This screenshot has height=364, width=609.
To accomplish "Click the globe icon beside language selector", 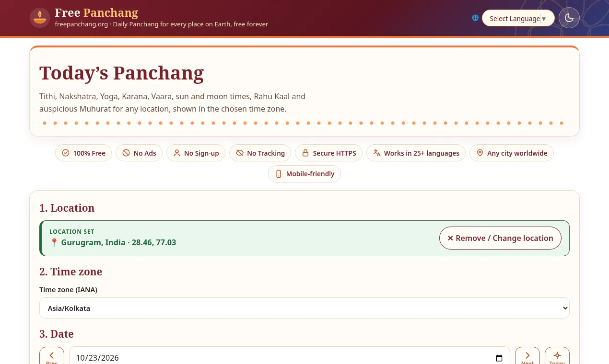I will [475, 18].
